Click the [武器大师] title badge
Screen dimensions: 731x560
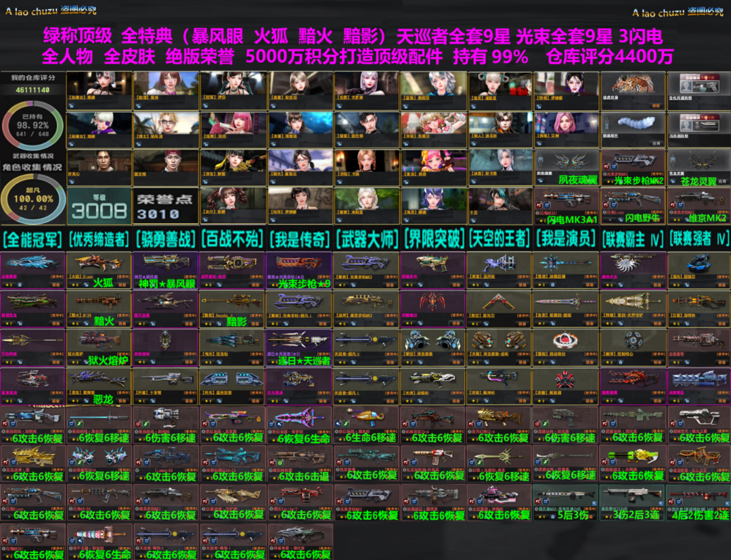(x=366, y=239)
